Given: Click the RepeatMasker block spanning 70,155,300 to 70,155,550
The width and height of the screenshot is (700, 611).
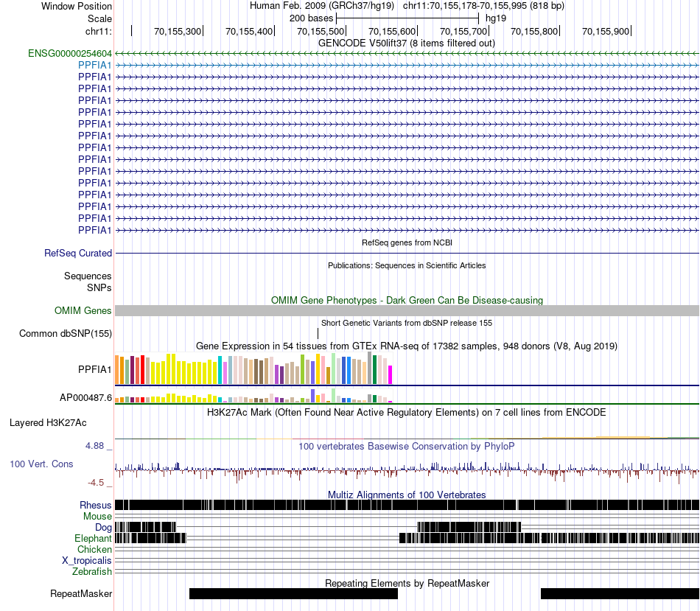Looking at the screenshot, I should click(293, 593).
